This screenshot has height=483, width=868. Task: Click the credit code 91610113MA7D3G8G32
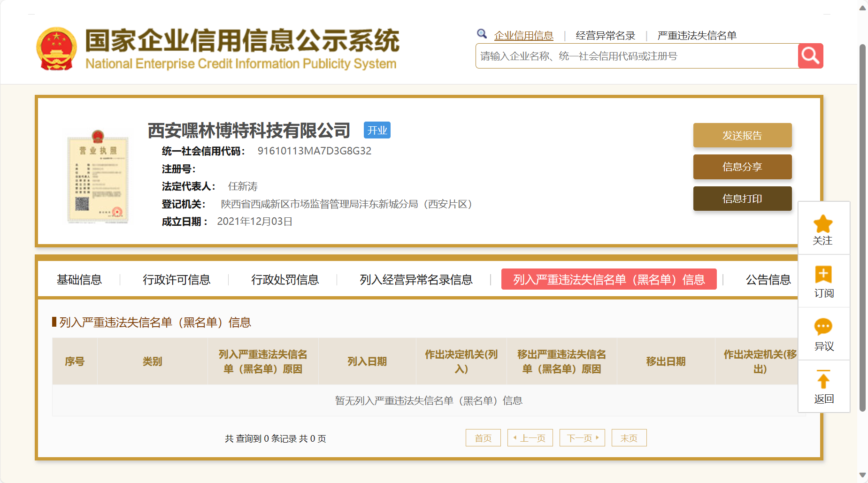click(315, 151)
